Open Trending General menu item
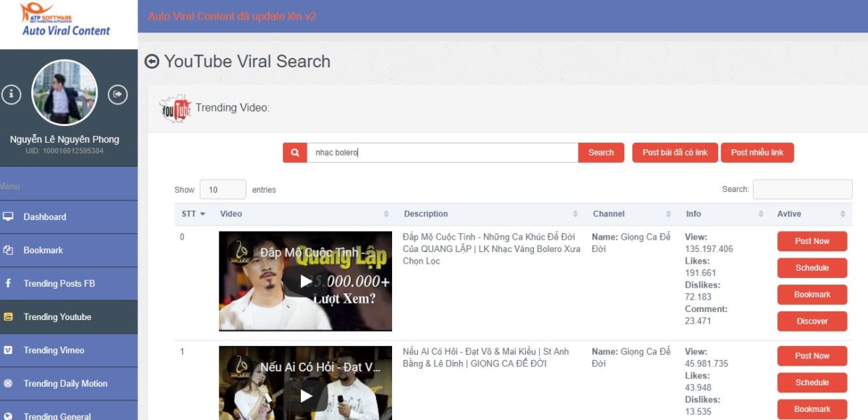 (69, 412)
